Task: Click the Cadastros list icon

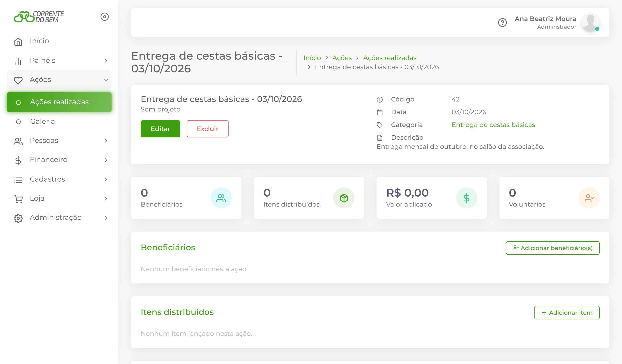Action: tap(18, 180)
